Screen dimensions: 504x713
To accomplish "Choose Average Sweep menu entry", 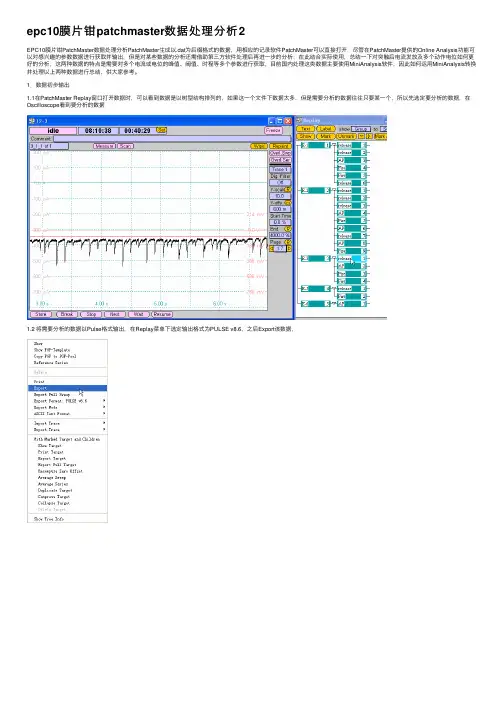I will point(67,478).
